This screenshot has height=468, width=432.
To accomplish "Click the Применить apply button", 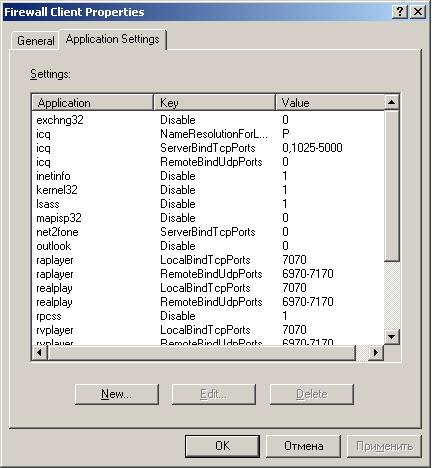I will pyautogui.click(x=384, y=446).
